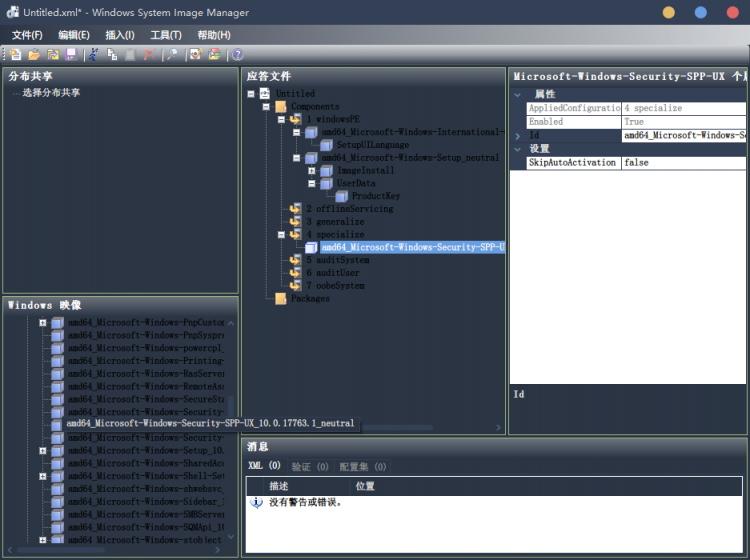Collapse the 1 windowsPE node
The image size is (750, 560).
[282, 119]
